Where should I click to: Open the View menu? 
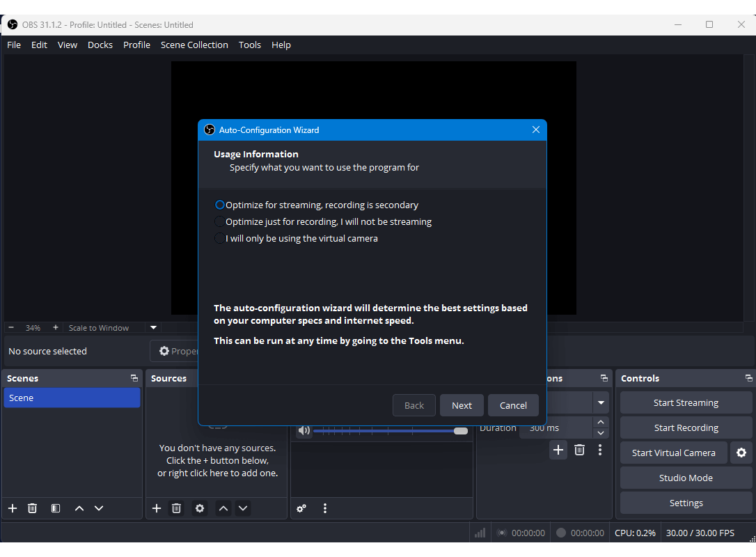click(68, 45)
